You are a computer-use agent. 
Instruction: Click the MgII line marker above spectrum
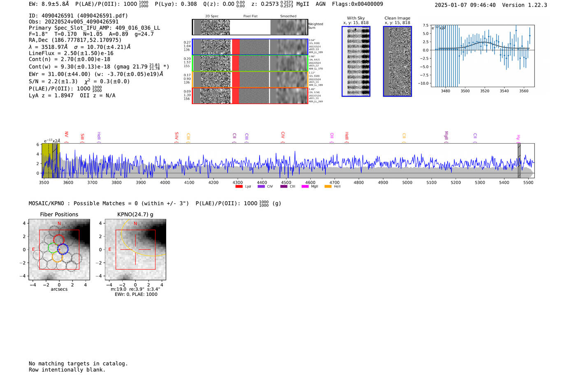(446, 137)
